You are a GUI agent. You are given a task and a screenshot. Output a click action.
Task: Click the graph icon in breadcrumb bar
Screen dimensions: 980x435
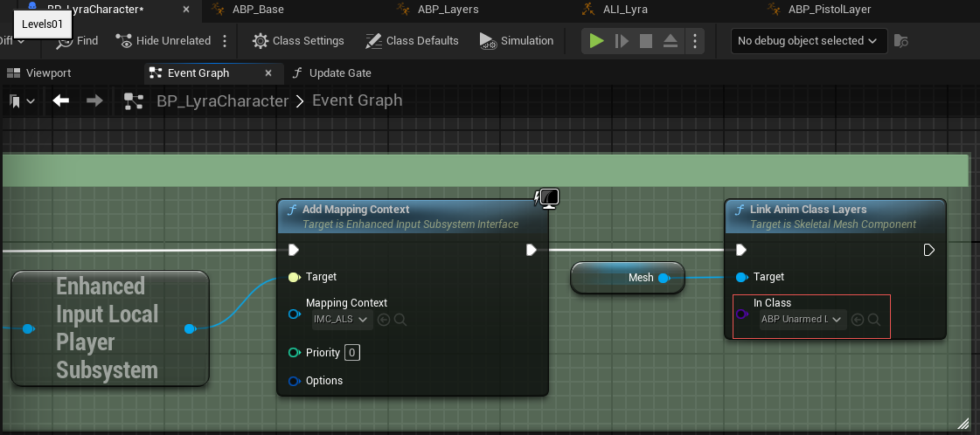[x=133, y=101]
